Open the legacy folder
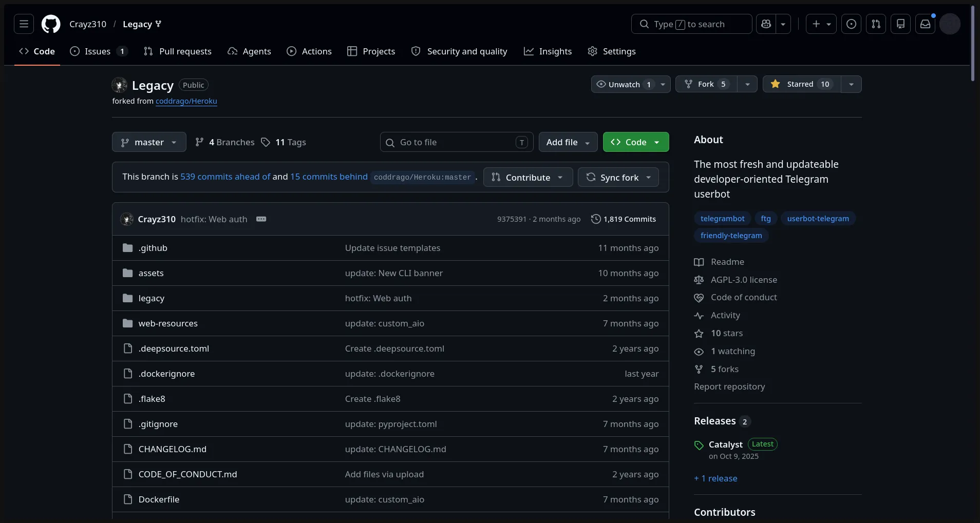Screen dimensions: 980x523 (152, 298)
